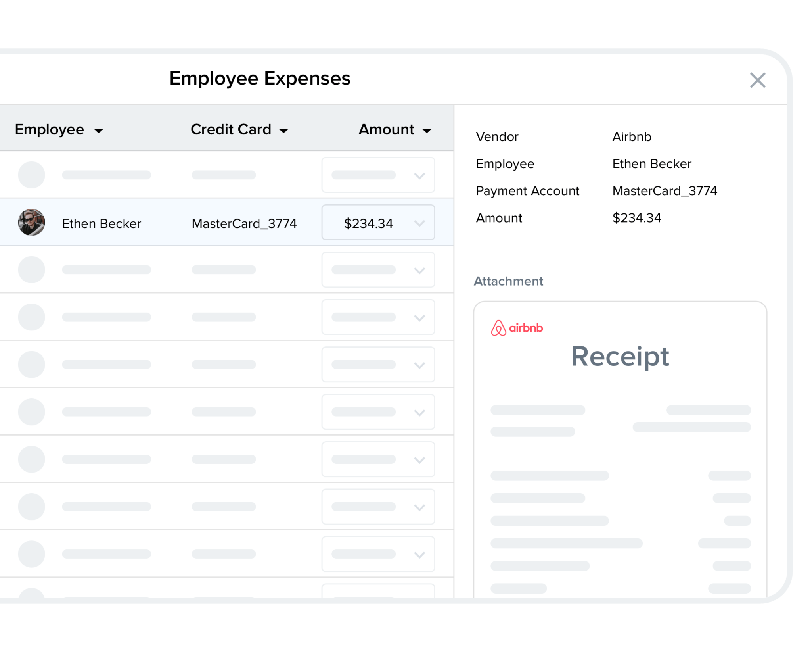This screenshot has width=812, height=659.
Task: Click the placeholder avatar in first row
Action: (31, 175)
